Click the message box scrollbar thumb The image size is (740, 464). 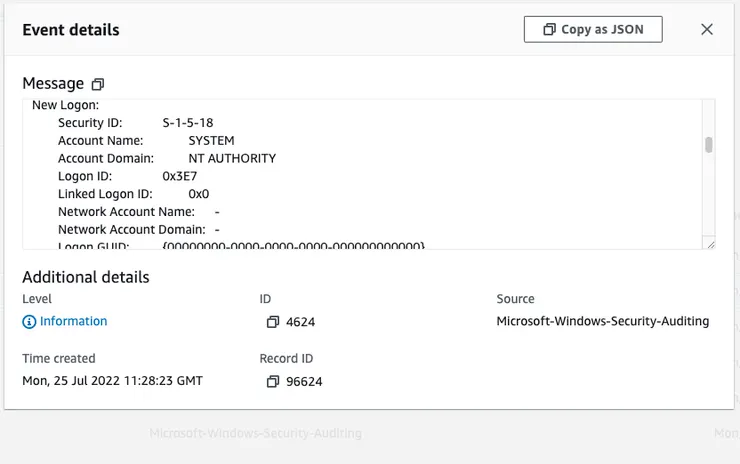(x=709, y=145)
